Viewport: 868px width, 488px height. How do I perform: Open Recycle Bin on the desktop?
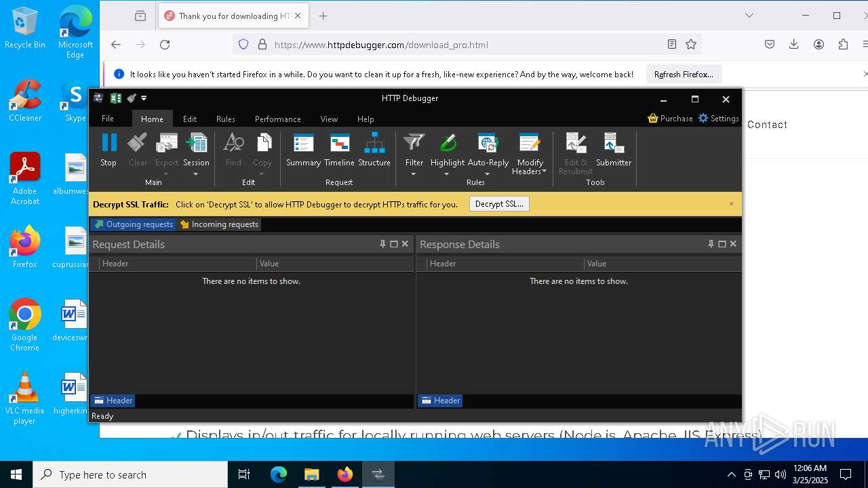click(x=25, y=28)
